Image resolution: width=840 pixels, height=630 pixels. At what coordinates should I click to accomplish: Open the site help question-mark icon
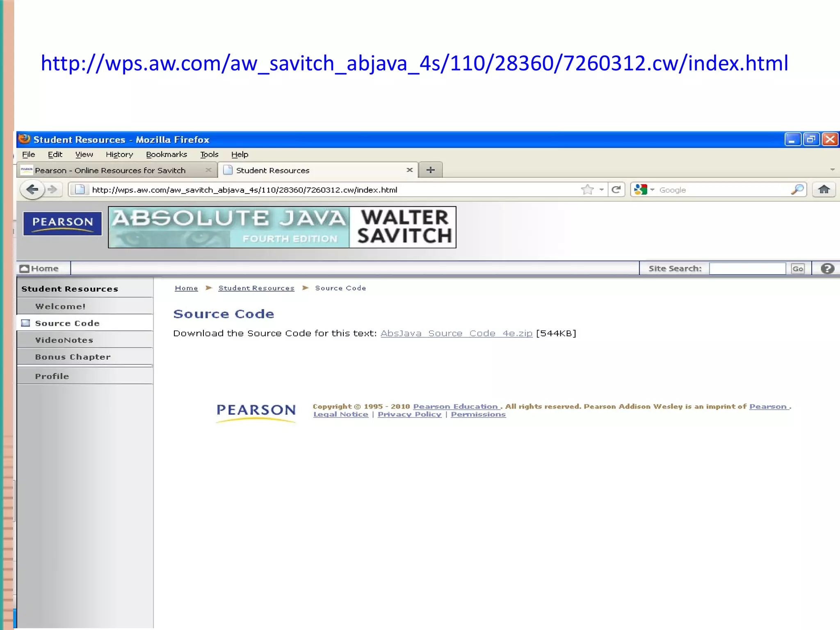(827, 269)
